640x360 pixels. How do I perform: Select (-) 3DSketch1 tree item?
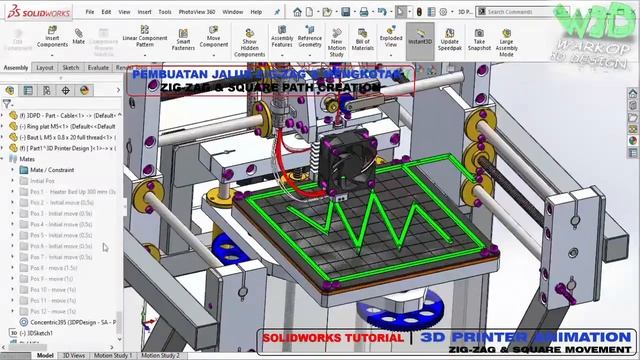pyautogui.click(x=32, y=333)
